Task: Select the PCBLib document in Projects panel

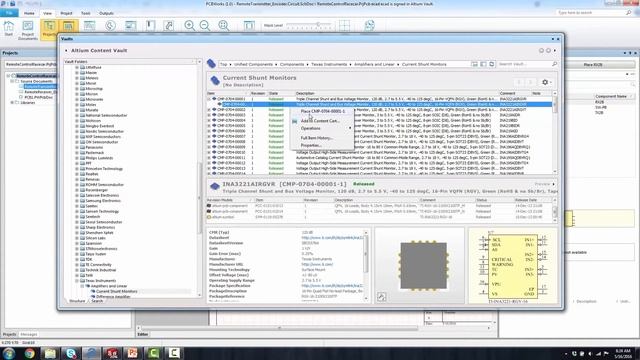Action: [x=38, y=98]
